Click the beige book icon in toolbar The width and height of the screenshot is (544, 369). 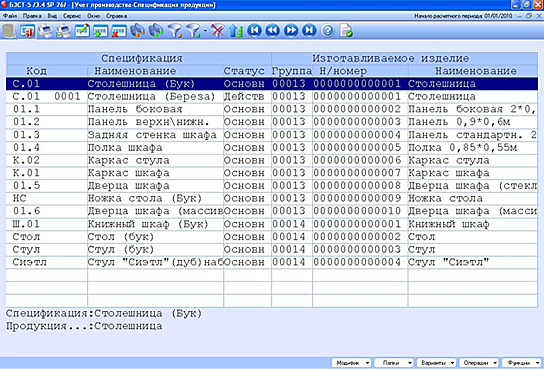click(9, 31)
